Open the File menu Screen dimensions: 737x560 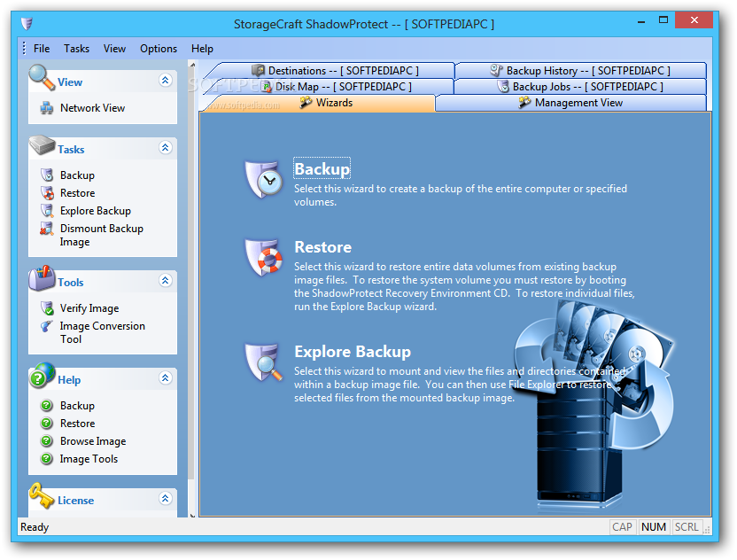(42, 49)
